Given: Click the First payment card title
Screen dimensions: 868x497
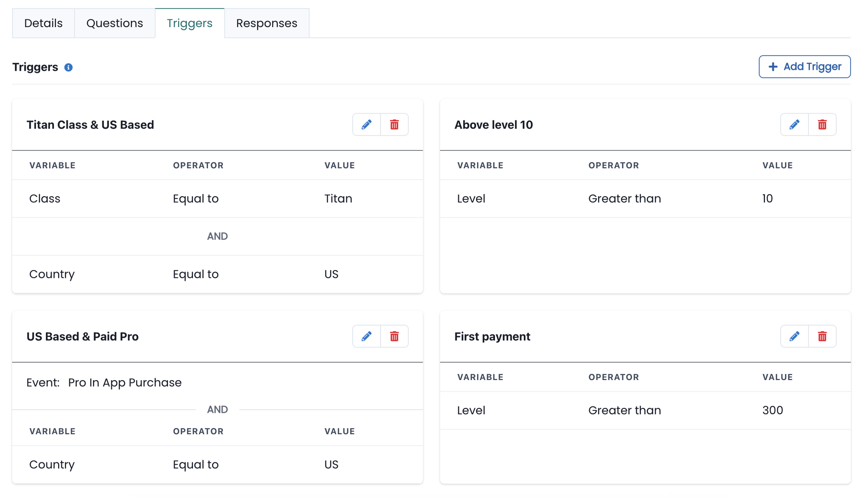Looking at the screenshot, I should tap(492, 337).
